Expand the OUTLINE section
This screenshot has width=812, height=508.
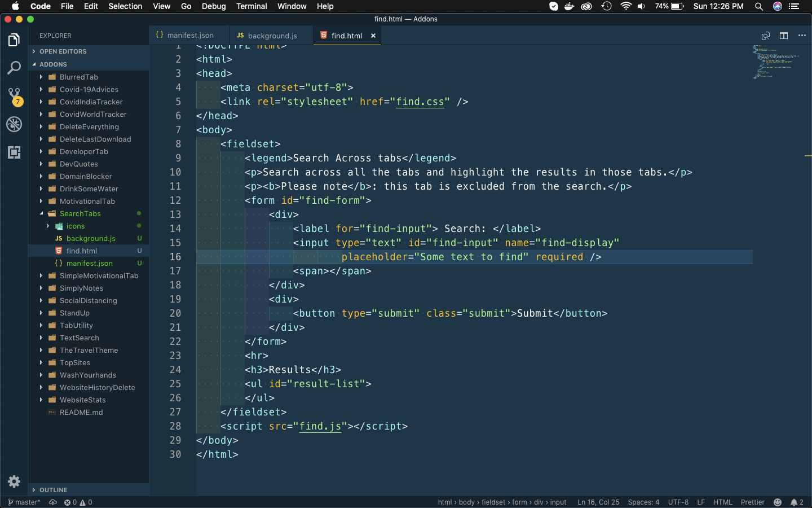pos(89,490)
